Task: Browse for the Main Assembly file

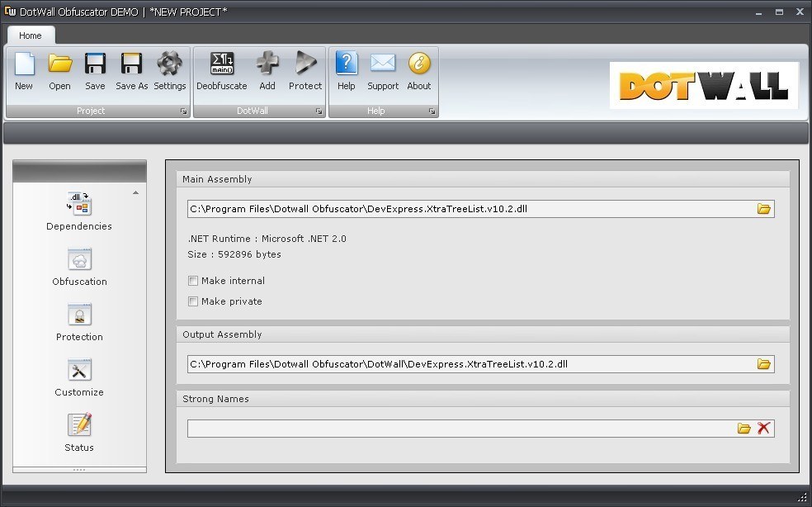Action: (764, 209)
